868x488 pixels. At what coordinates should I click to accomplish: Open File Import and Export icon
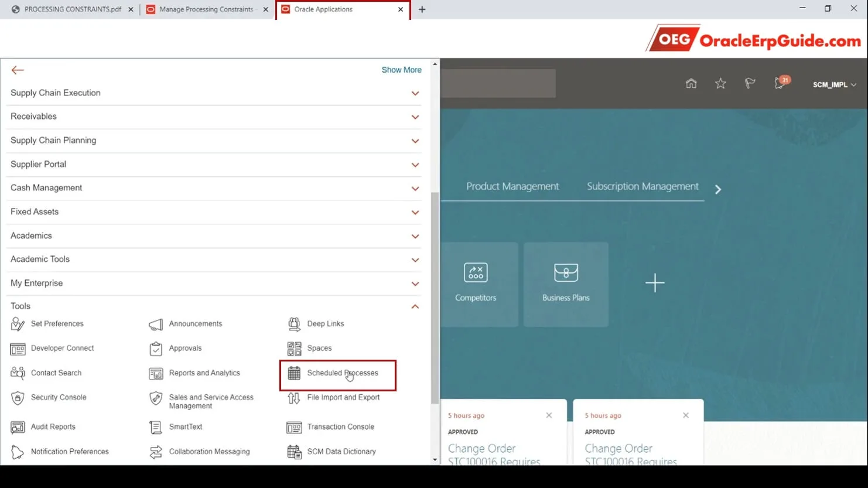pyautogui.click(x=294, y=398)
